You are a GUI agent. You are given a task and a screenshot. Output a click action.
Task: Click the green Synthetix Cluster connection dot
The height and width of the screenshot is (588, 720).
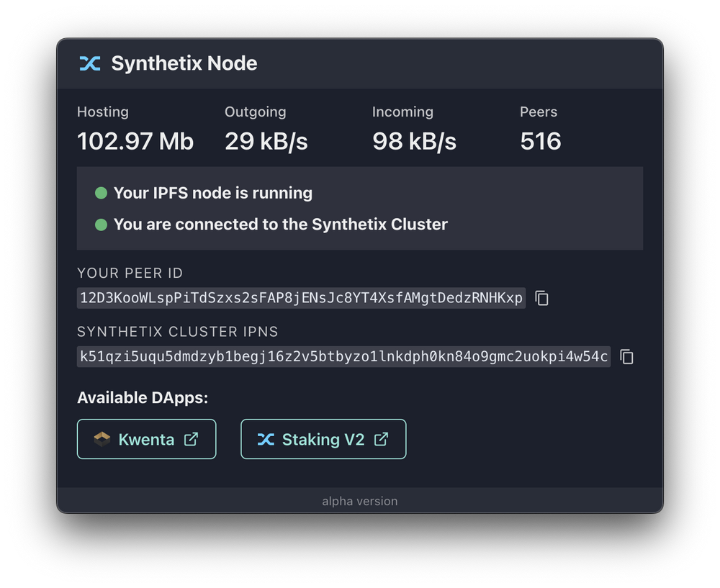(100, 224)
